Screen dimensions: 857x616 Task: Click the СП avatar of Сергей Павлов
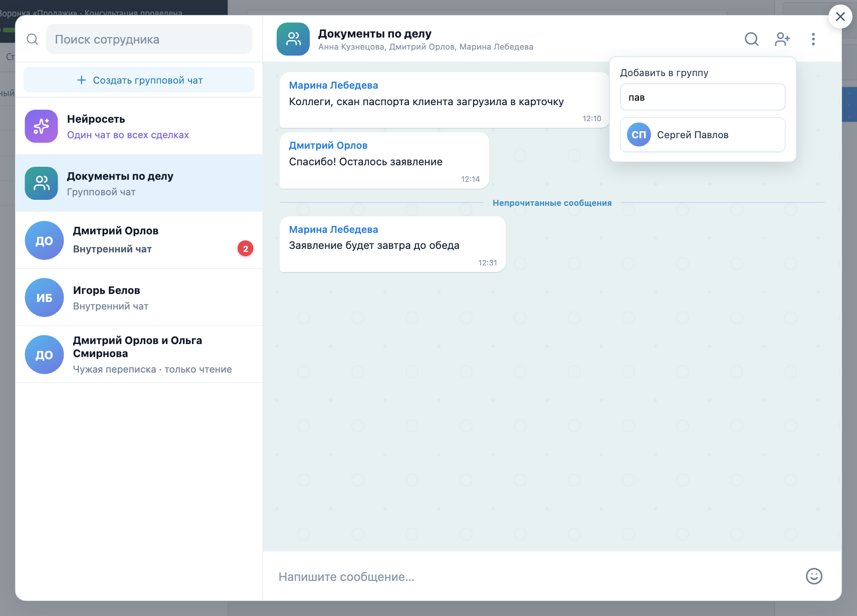[x=639, y=135]
